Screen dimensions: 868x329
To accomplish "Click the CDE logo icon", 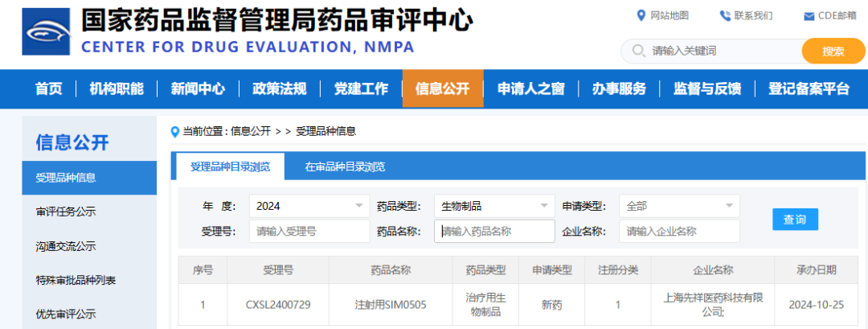I will [x=46, y=31].
